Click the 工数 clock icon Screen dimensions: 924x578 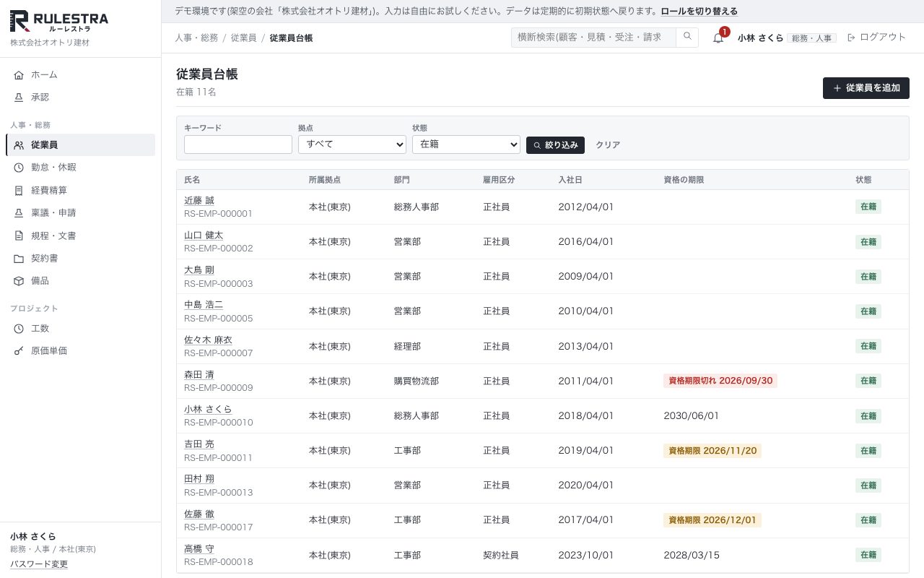pos(19,329)
